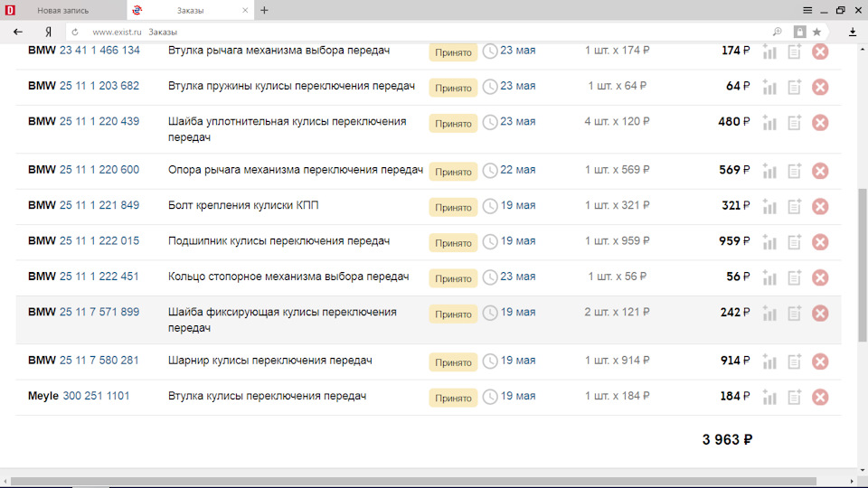Cancel the Meyle 300 251 1101 order
Viewport: 868px width, 488px height.
tap(820, 398)
